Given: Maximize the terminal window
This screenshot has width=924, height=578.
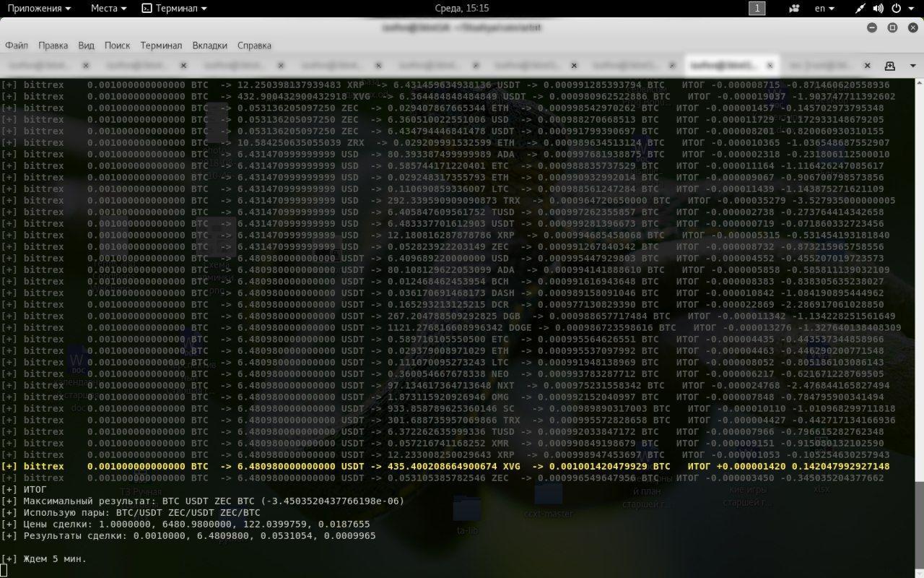Looking at the screenshot, I should tap(892, 27).
